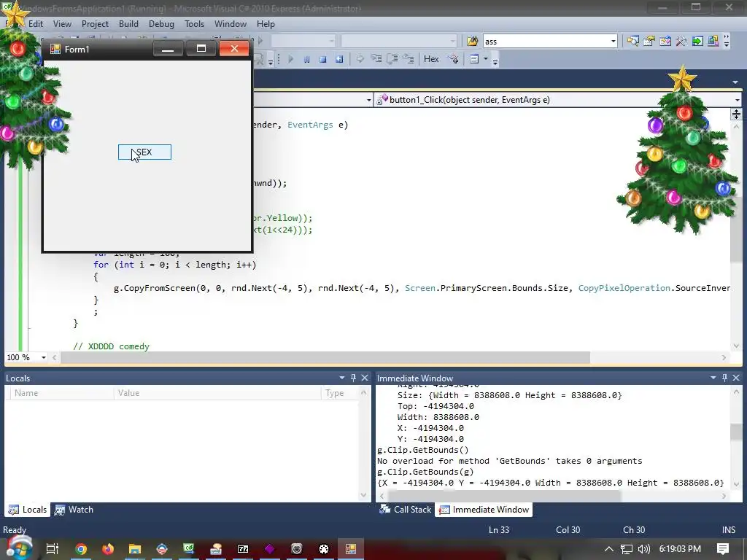Click the green arrow Start Page icon
This screenshot has height=560, width=747.
point(697,42)
